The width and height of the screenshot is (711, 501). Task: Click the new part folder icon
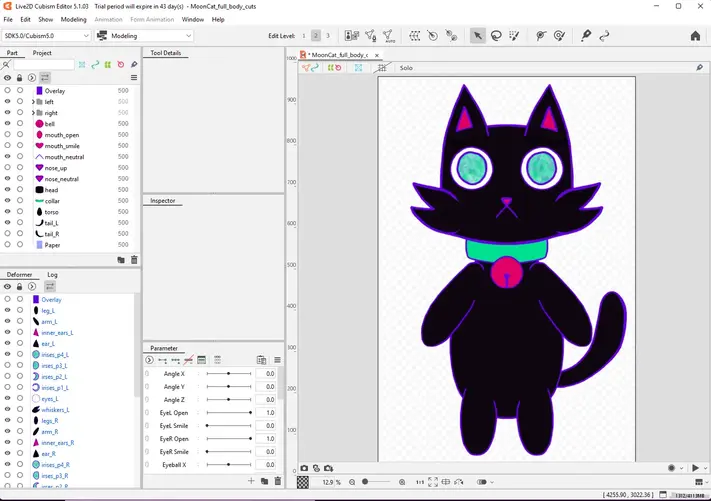pos(121,260)
